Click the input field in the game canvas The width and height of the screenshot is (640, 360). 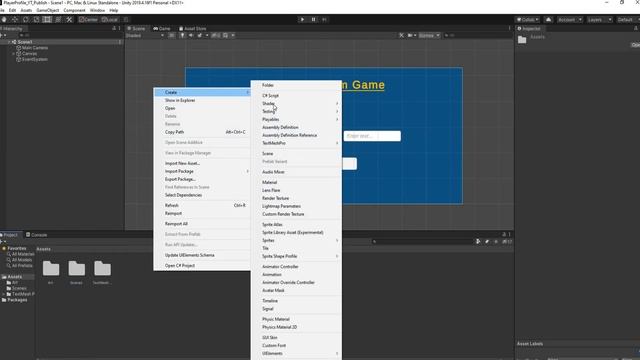pos(372,136)
